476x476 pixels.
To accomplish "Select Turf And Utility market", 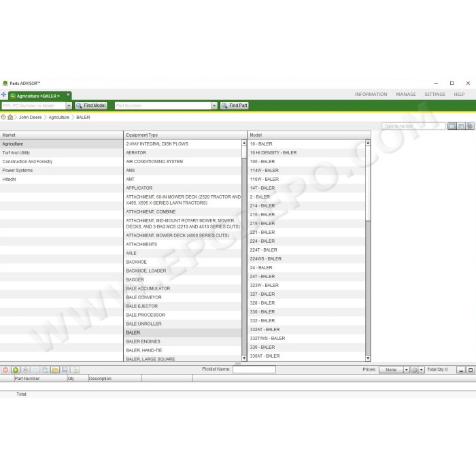I will [x=62, y=153].
